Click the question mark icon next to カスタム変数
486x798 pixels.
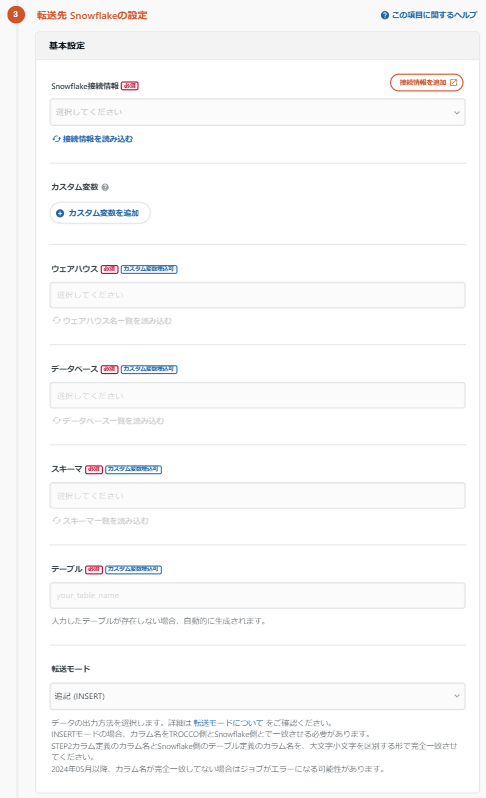(105, 187)
